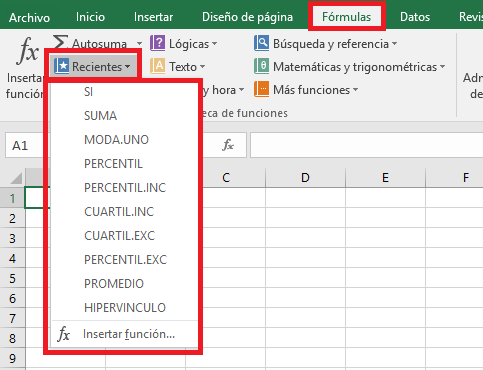Click the Texto letter A book icon
Screen dimensions: 483x370
[157, 66]
